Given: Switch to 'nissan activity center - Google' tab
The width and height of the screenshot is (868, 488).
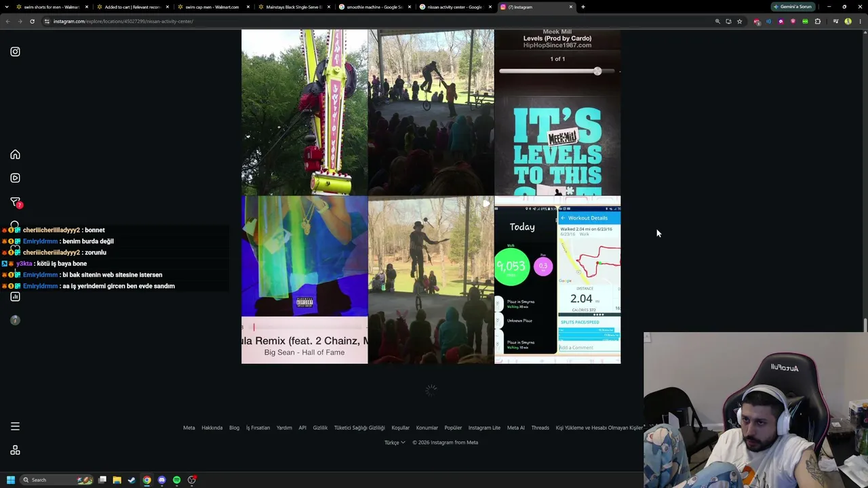Looking at the screenshot, I should tap(454, 7).
